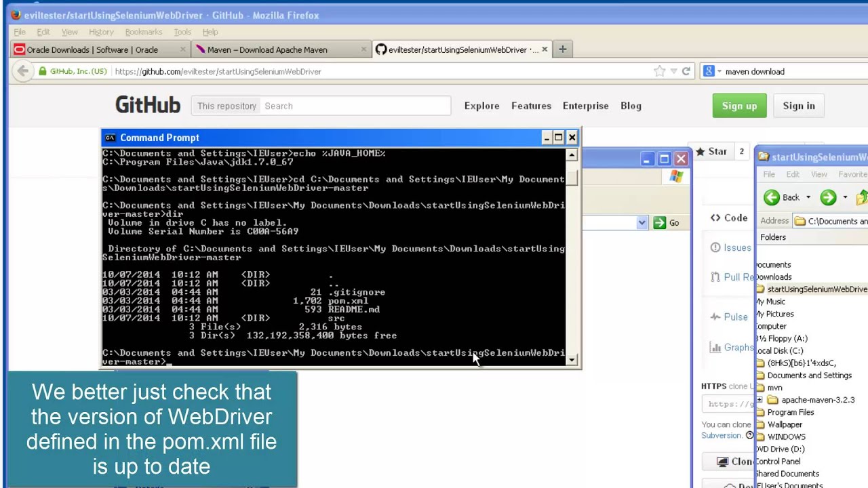Open Explorer Back history dropdown arrow
868x488 pixels.
point(808,197)
